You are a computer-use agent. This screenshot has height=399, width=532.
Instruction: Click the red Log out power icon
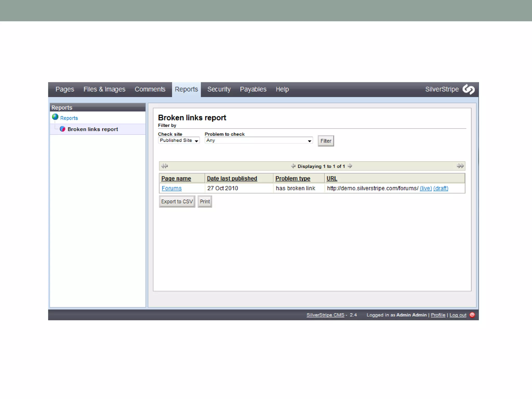(472, 315)
